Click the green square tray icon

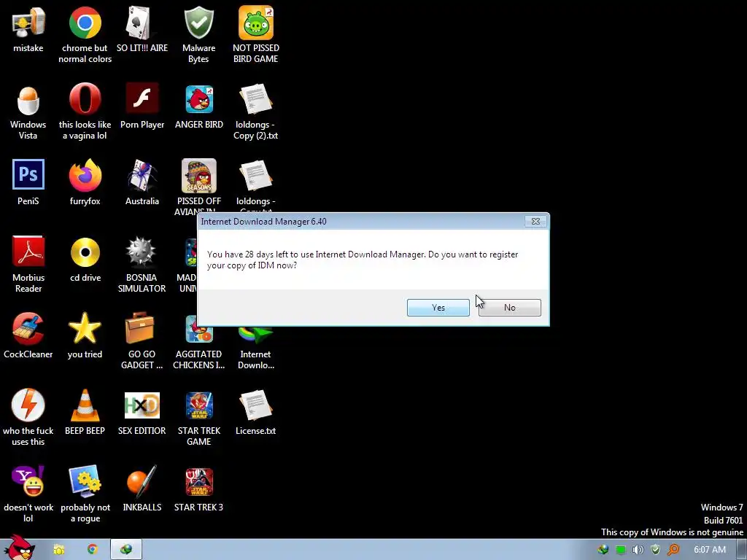621,550
